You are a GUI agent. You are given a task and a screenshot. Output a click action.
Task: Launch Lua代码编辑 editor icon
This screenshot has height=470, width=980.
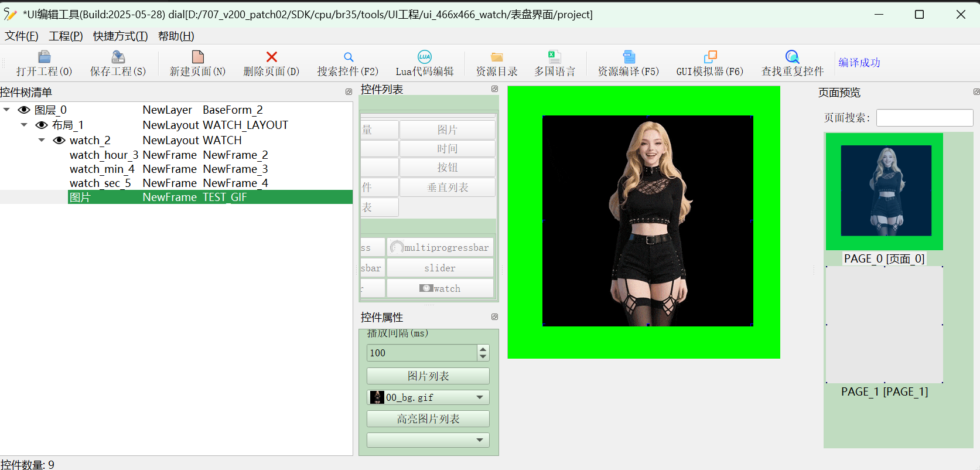tap(425, 57)
